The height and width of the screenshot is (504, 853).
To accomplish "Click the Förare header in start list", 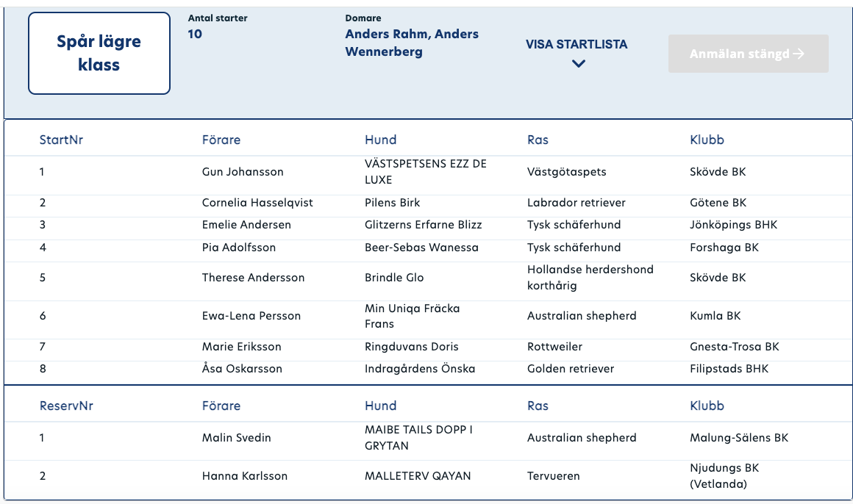I will [x=221, y=140].
